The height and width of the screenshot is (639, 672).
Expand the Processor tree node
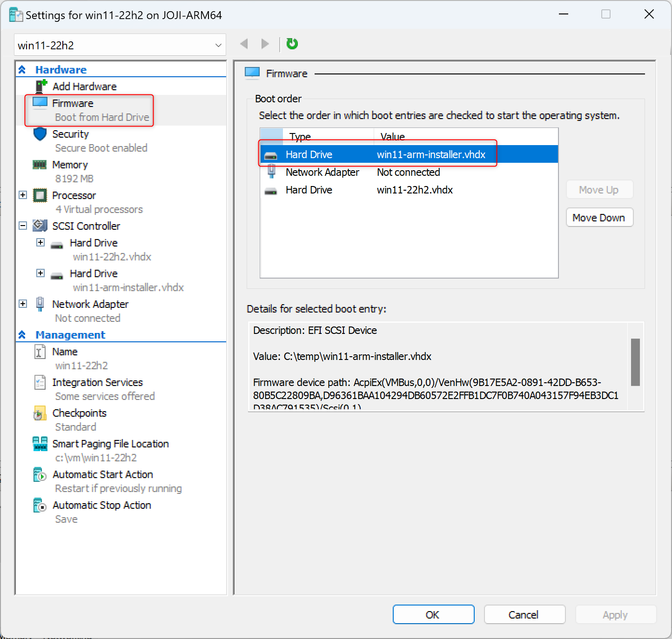tap(23, 195)
